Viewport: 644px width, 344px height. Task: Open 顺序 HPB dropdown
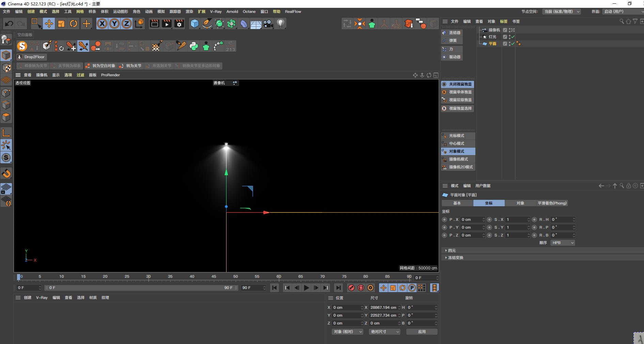click(563, 243)
